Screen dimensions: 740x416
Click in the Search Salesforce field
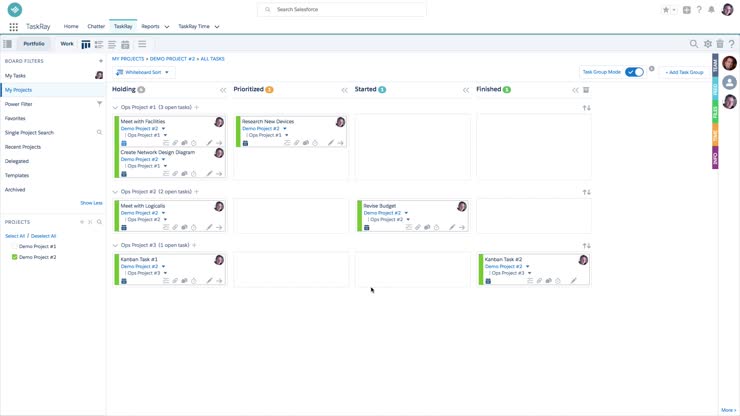point(342,9)
